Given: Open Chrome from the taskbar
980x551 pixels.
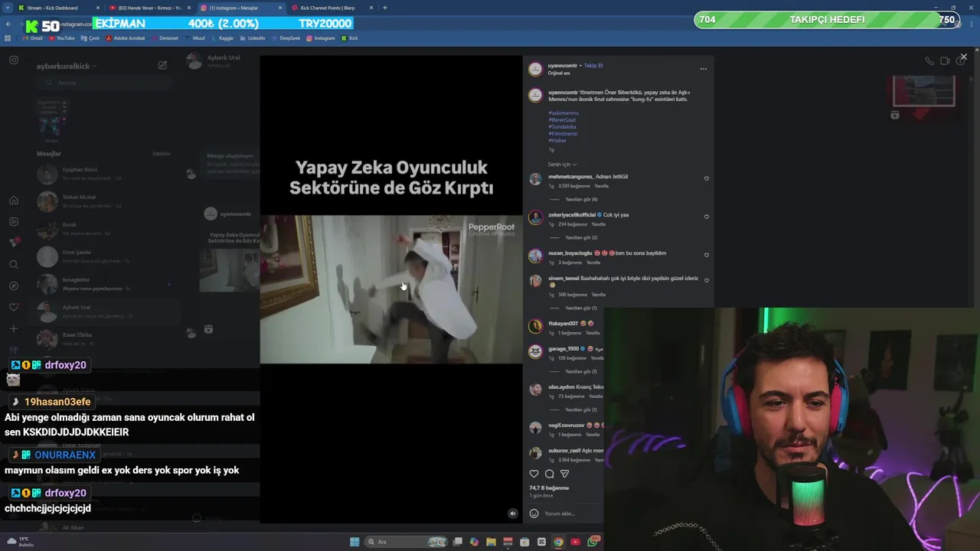Looking at the screenshot, I should [558, 542].
